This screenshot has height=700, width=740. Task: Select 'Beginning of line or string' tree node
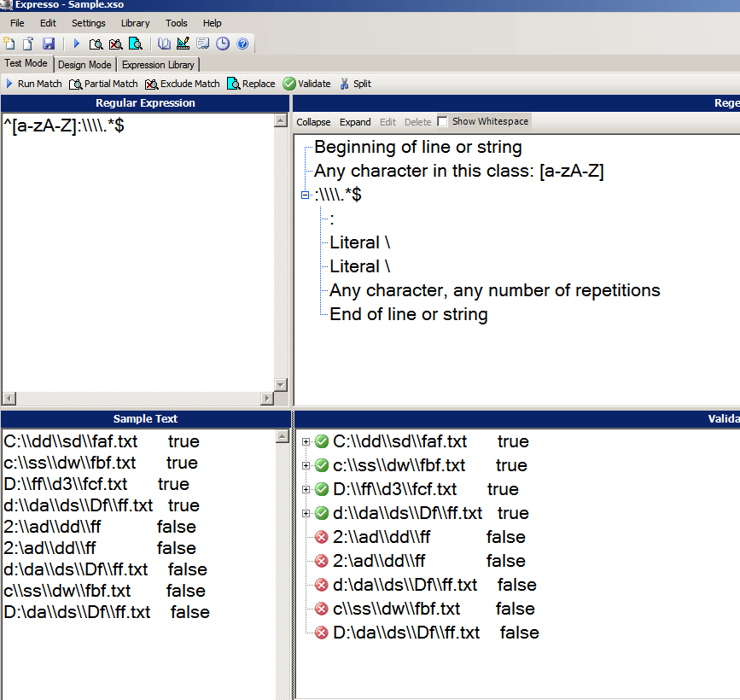tap(418, 148)
